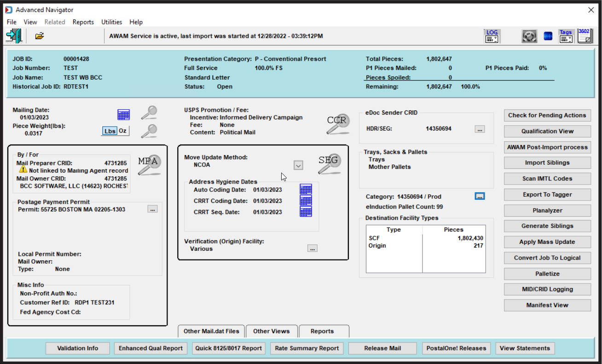Click View Statements button
This screenshot has height=364, width=602.
[x=525, y=348]
